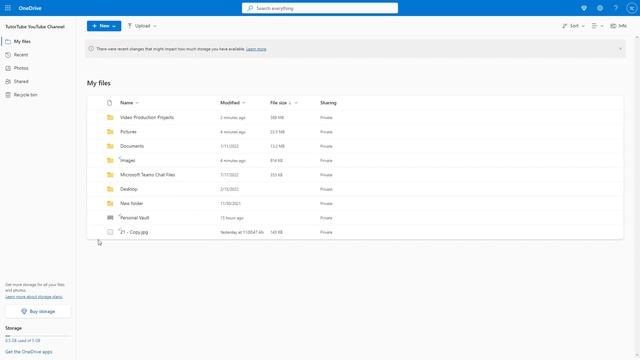Screen dimensions: 640x360
Task: Open the Name column header dropdown
Action: [x=129, y=103]
